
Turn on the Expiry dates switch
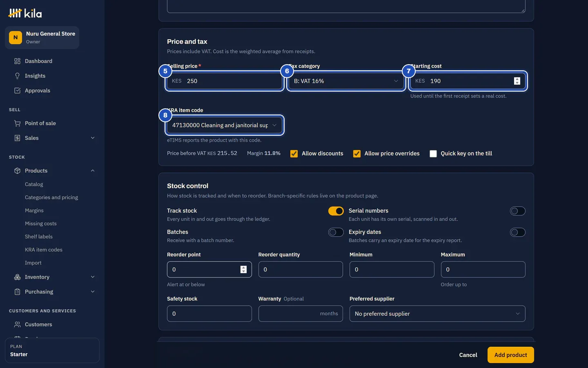518,232
